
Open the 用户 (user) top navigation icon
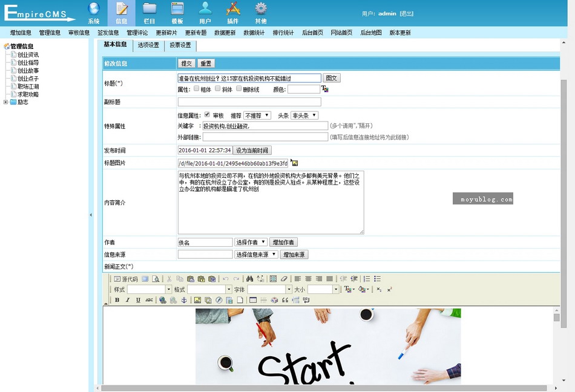pos(205,12)
